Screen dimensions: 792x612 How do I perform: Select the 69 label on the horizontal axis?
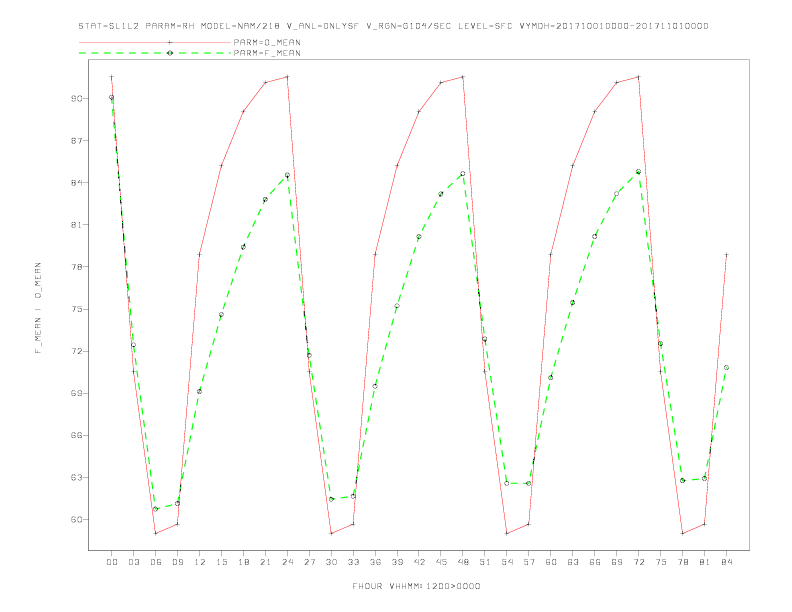point(617,562)
